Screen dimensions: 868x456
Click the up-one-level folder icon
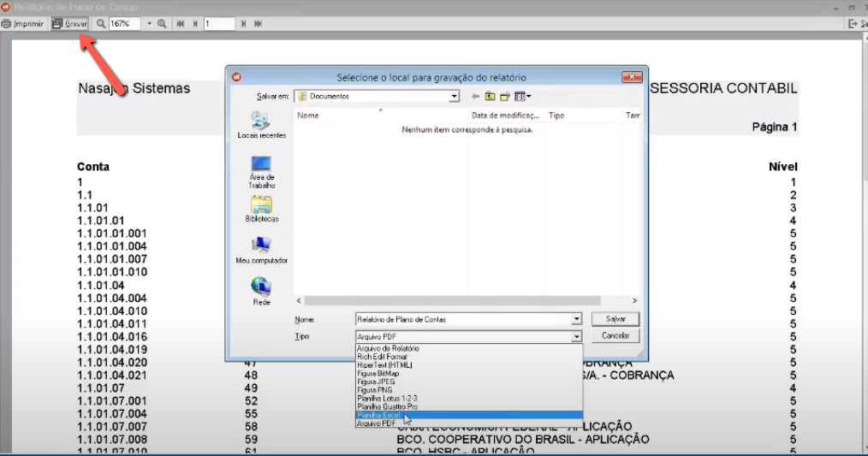(x=490, y=97)
